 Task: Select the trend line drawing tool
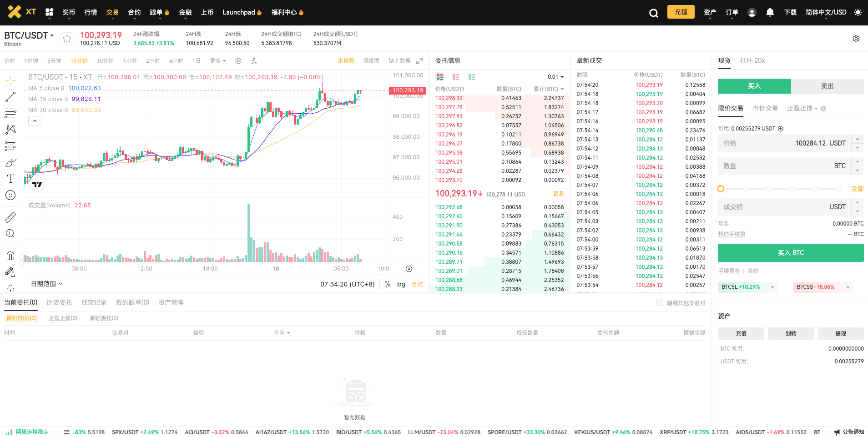click(x=10, y=97)
